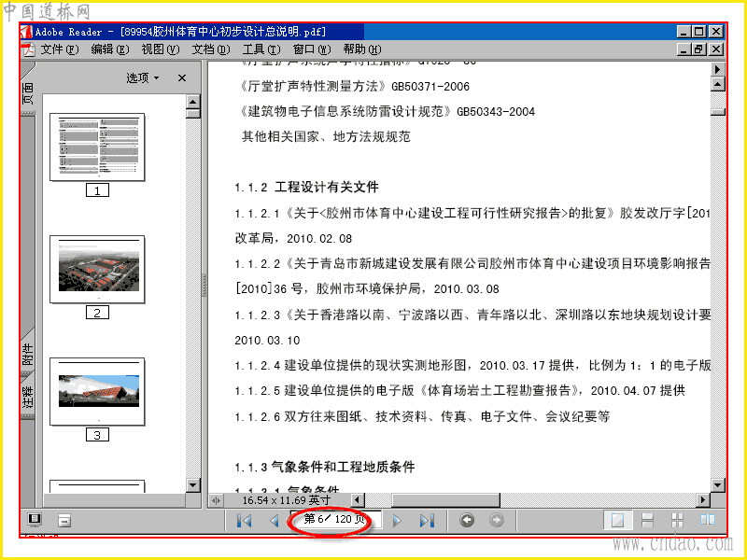The width and height of the screenshot is (747, 560).
Task: Open the 文件 file menu
Action: click(59, 49)
